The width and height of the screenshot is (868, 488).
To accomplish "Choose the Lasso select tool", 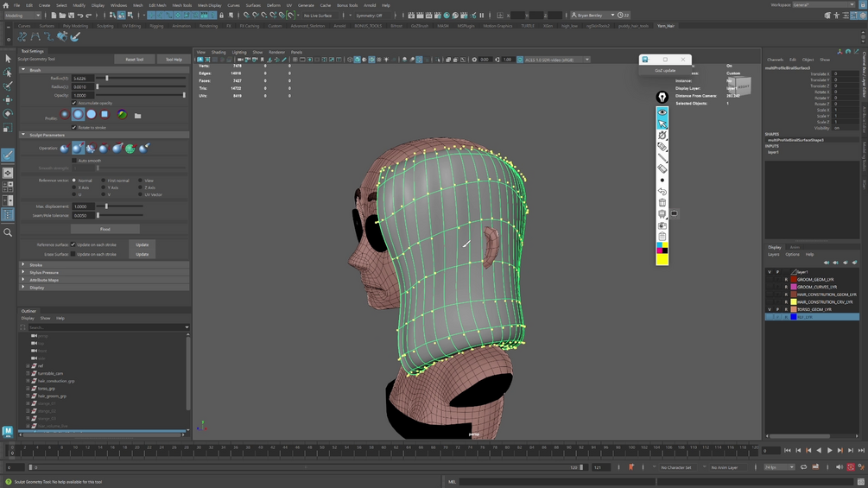I will pos(8,73).
